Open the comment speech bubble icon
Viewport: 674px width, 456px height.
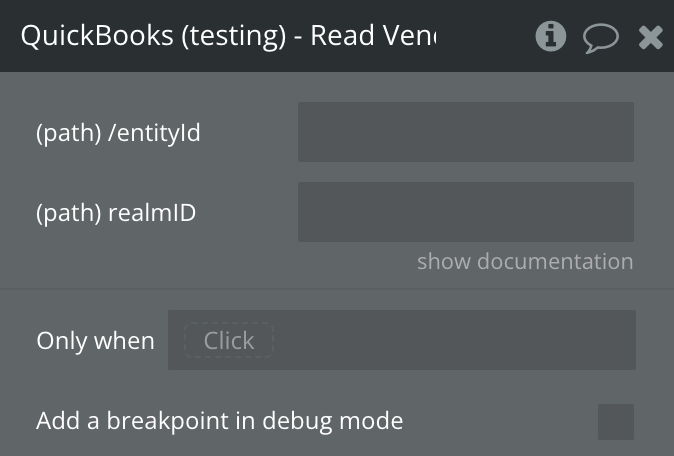coord(600,38)
